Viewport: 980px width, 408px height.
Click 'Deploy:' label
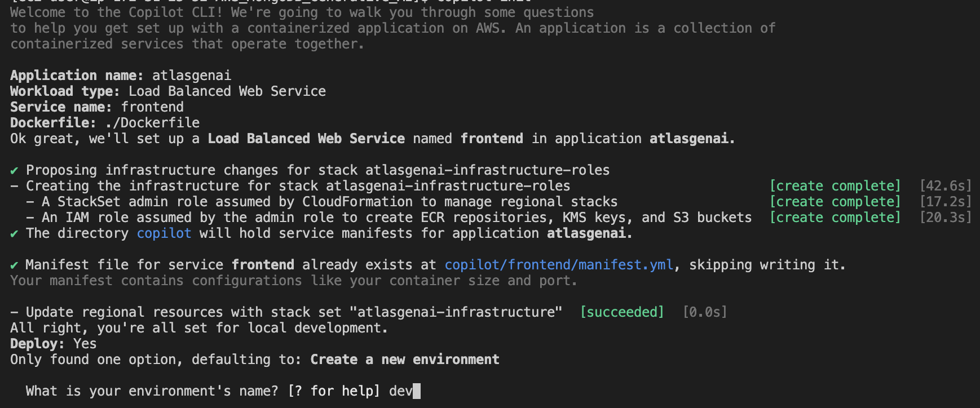click(x=37, y=344)
